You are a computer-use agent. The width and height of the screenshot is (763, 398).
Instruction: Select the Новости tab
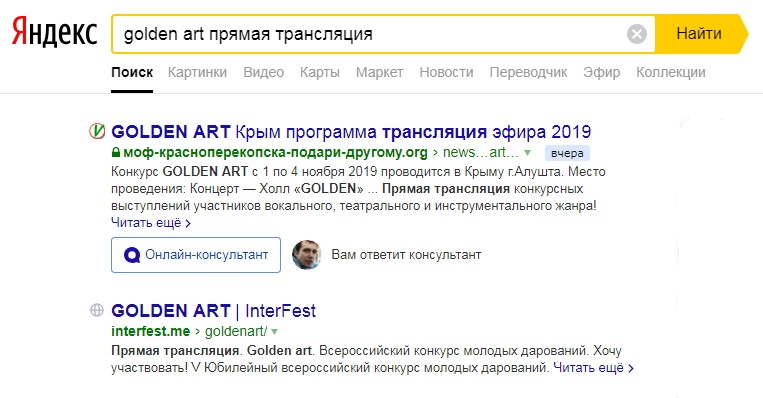[446, 72]
